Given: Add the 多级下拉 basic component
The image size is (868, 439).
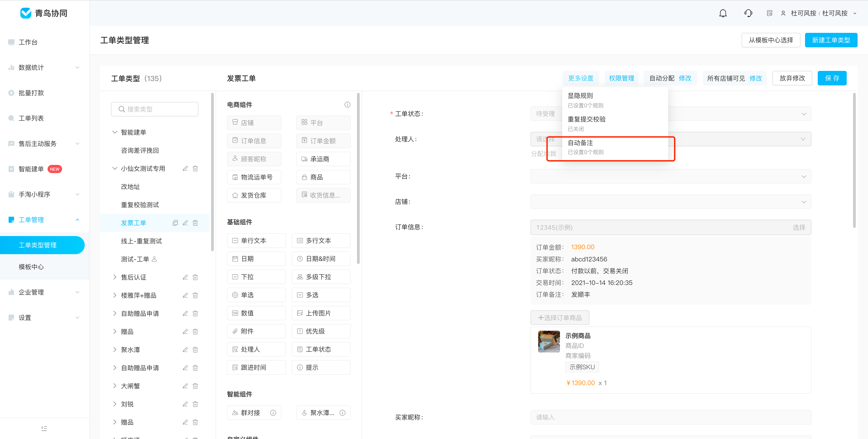Looking at the screenshot, I should pos(321,277).
